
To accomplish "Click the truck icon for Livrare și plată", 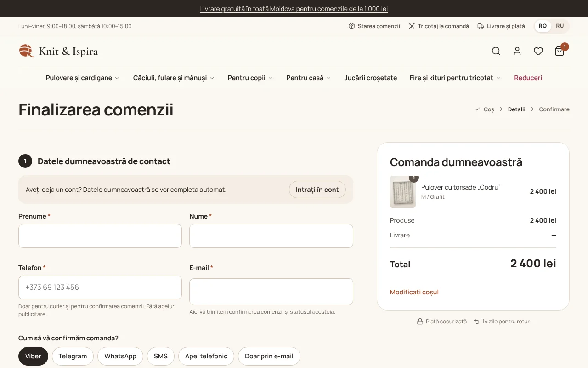I will (481, 26).
